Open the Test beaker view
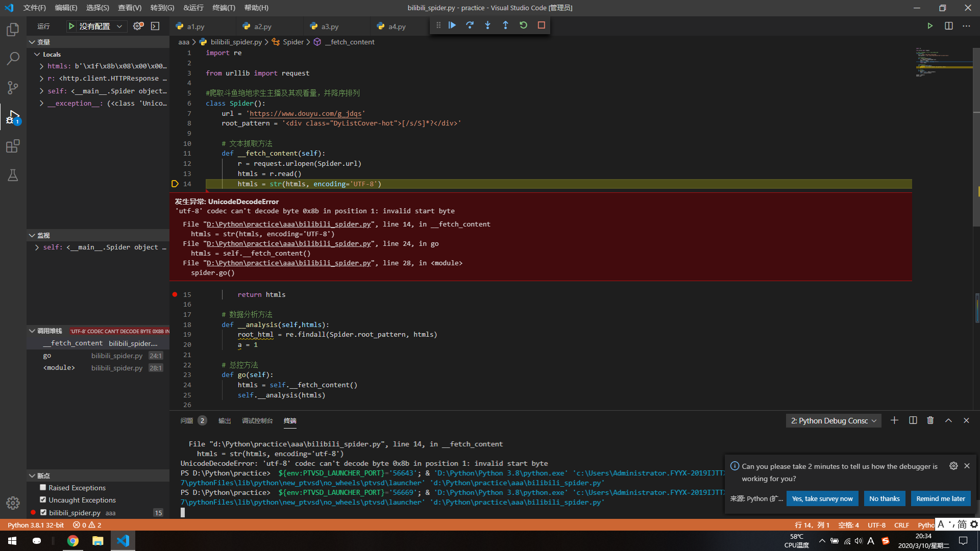Image resolution: width=980 pixels, height=551 pixels. (x=13, y=176)
